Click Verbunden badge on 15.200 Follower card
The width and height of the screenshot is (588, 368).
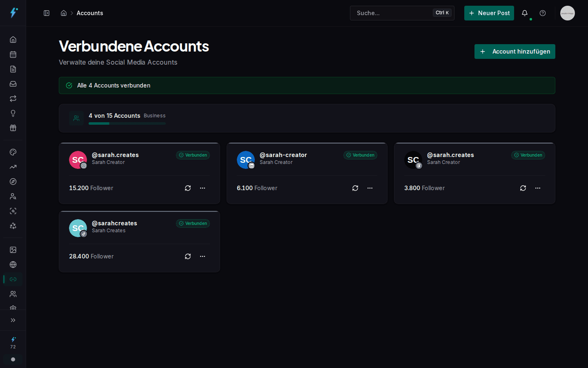point(193,155)
